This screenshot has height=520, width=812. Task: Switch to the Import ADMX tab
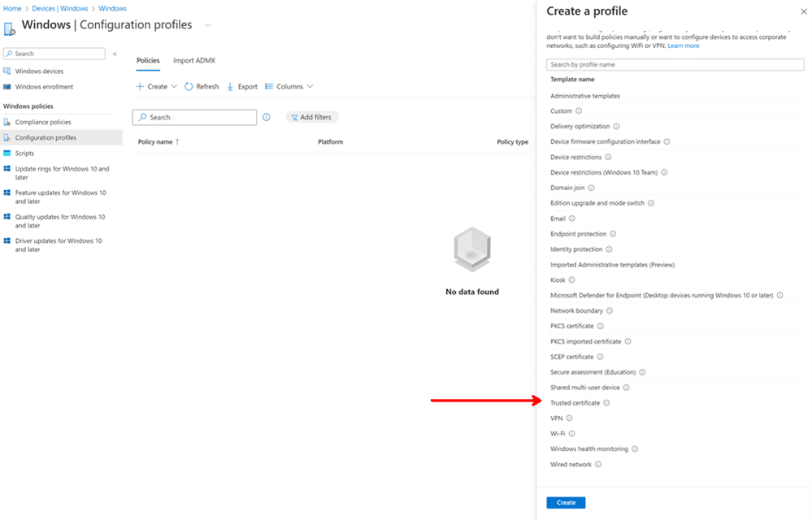pos(194,61)
